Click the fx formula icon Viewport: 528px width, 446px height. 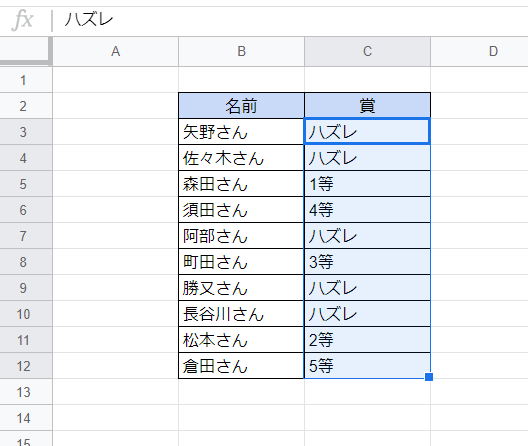tap(23, 20)
